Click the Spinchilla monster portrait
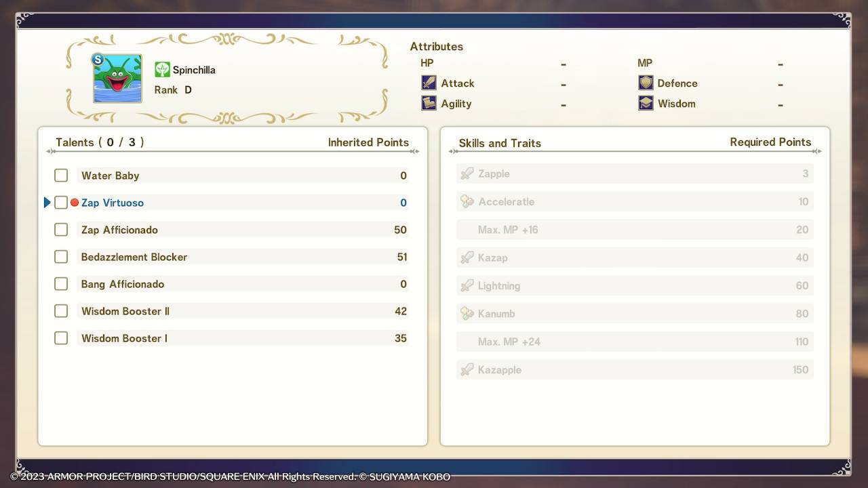Image resolution: width=868 pixels, height=488 pixels. click(117, 78)
